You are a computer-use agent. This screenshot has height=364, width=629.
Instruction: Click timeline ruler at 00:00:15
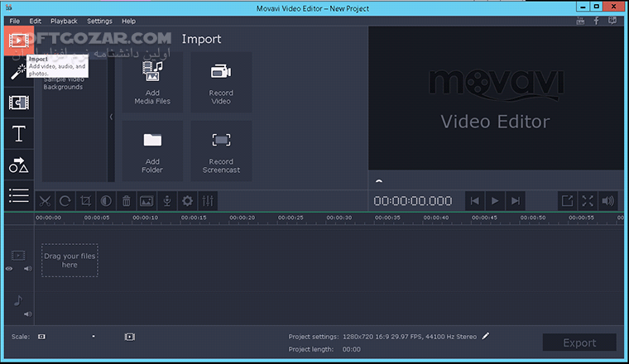coord(194,218)
